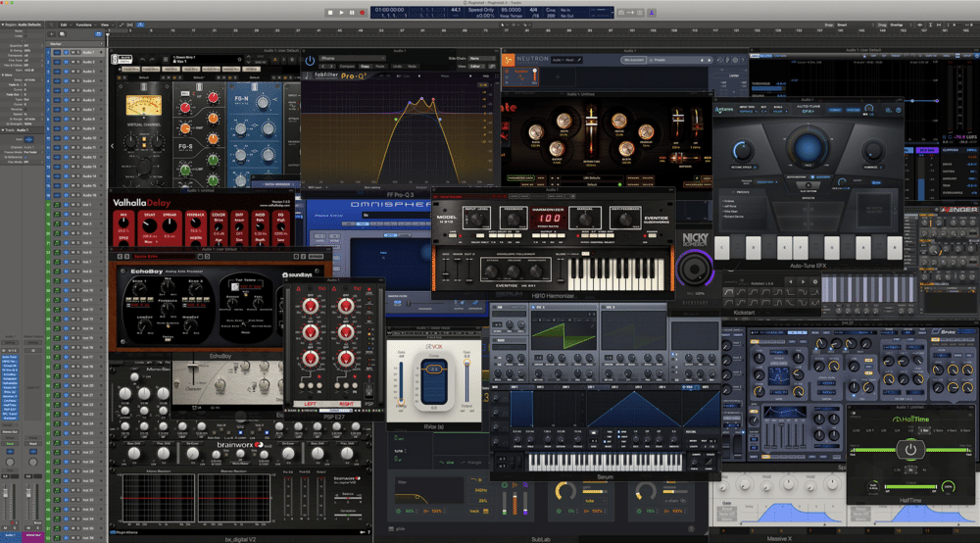Viewport: 980px width, 543px height.
Task: Mute the Audio 1 track
Action: [x=72, y=53]
